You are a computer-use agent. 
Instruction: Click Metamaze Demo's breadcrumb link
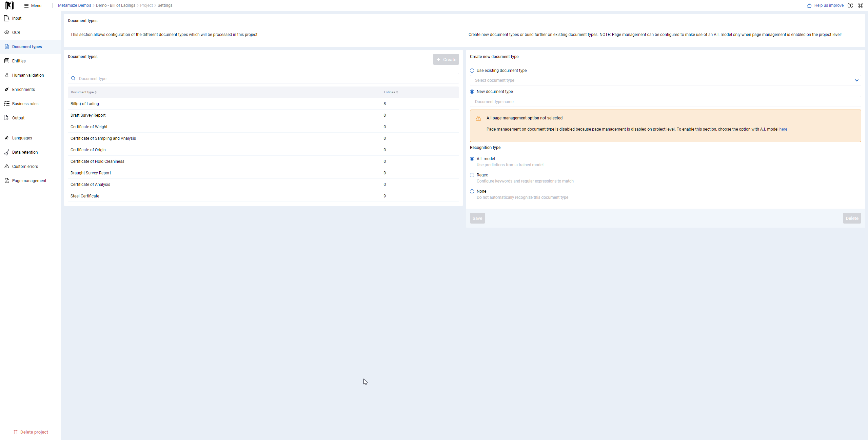75,5
